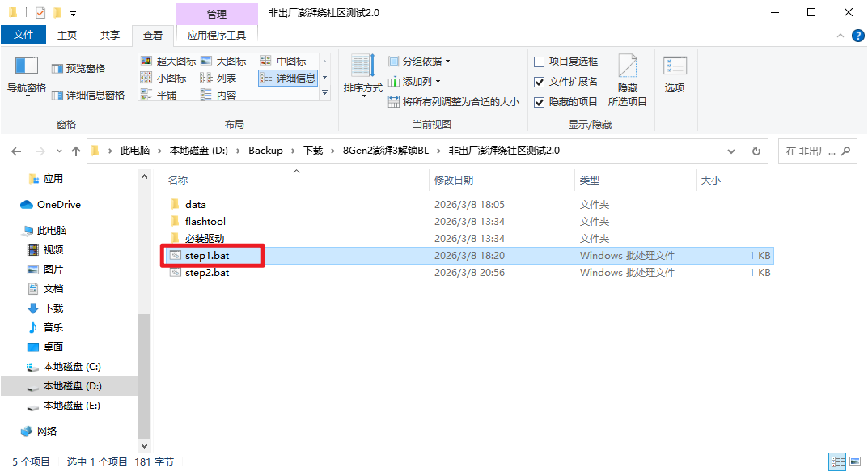The image size is (868, 472).
Task: Open 本地磁盘 (E:) in navigation pane
Action: [x=64, y=406]
